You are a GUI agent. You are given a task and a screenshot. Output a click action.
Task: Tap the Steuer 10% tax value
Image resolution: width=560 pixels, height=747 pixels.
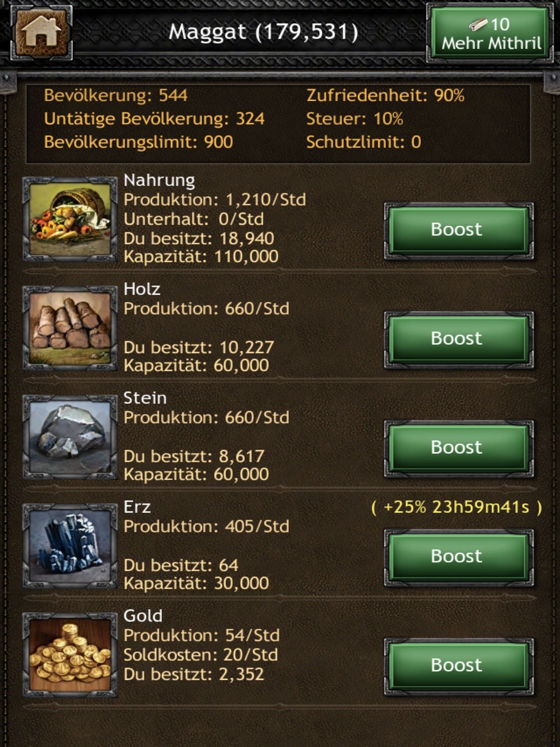pos(354,119)
